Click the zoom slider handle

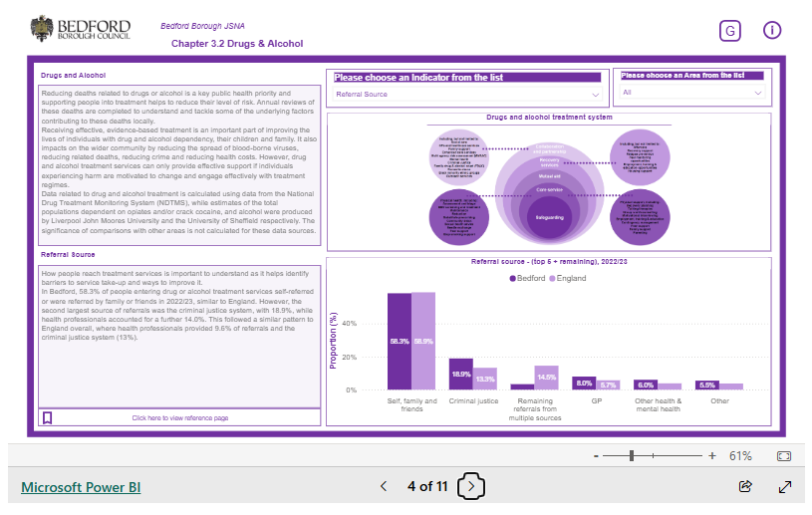click(x=632, y=455)
